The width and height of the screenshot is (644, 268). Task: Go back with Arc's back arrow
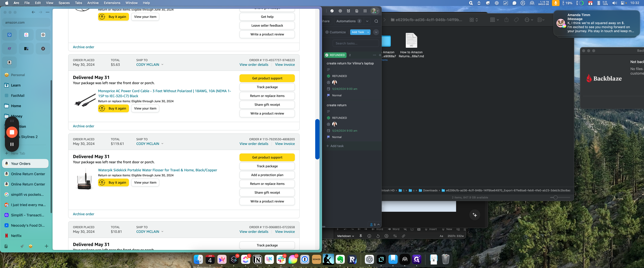(33, 12)
